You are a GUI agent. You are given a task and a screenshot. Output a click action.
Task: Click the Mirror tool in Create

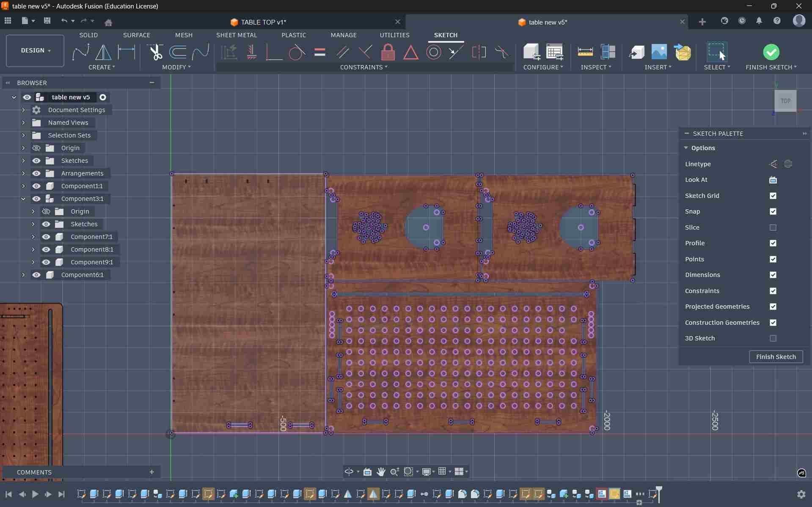click(x=103, y=52)
